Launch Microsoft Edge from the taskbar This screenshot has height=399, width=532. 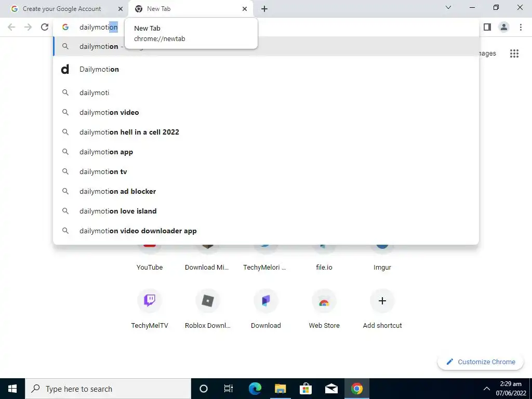255,389
